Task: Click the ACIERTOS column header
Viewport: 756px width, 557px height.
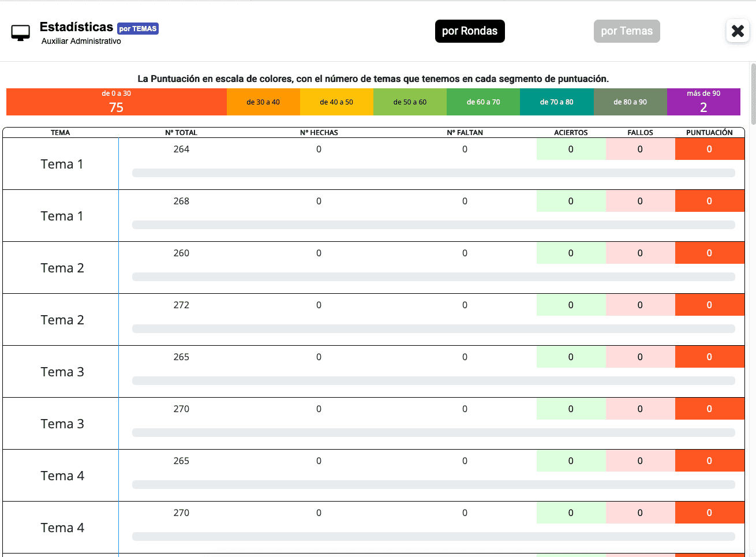Action: (570, 133)
